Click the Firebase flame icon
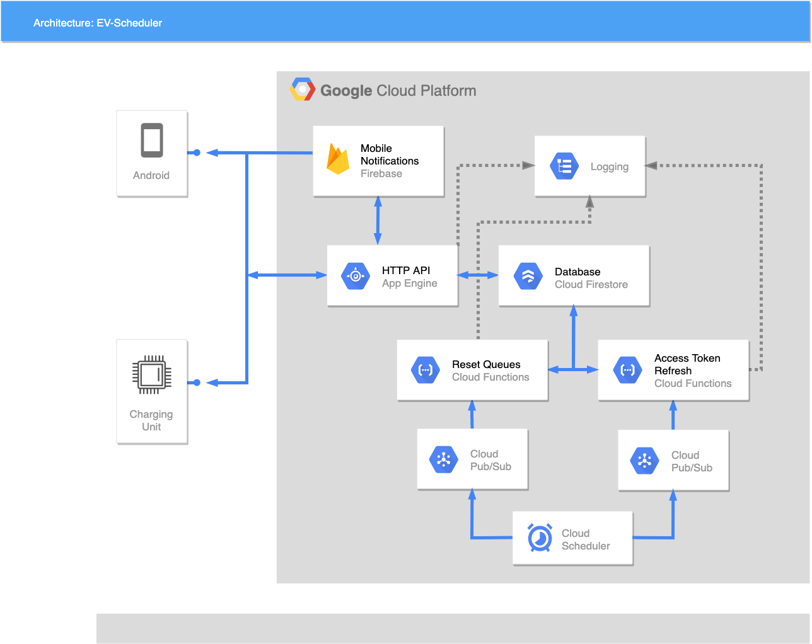The height and width of the screenshot is (644, 812). coord(338,159)
